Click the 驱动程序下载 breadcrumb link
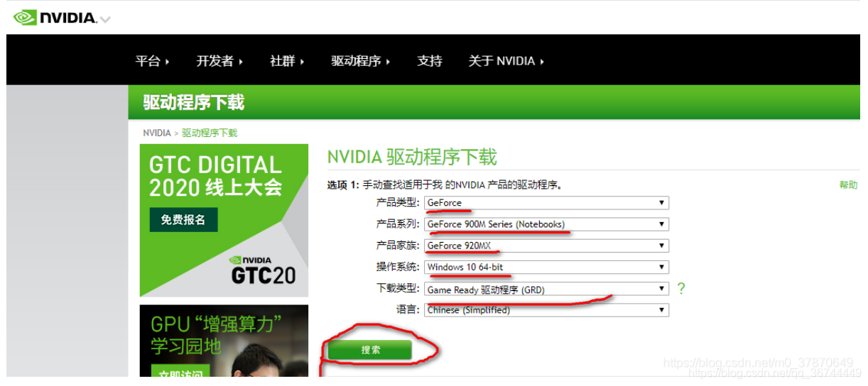868x386 pixels. pos(210,133)
